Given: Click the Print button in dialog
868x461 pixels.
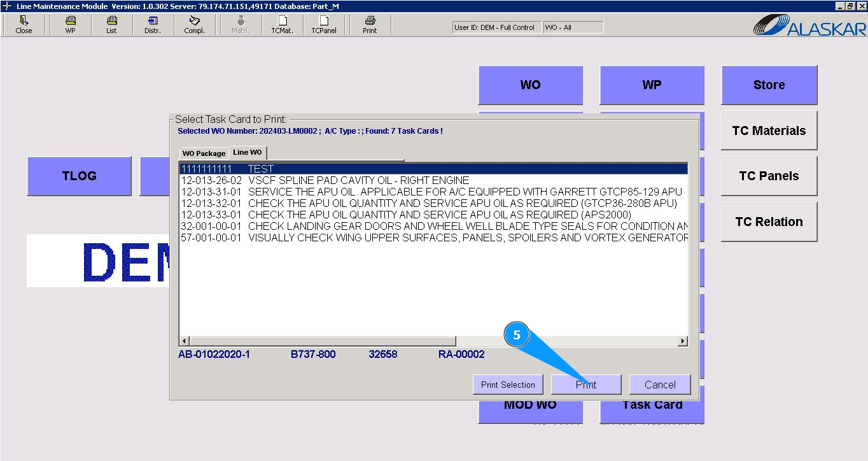Looking at the screenshot, I should click(x=586, y=385).
